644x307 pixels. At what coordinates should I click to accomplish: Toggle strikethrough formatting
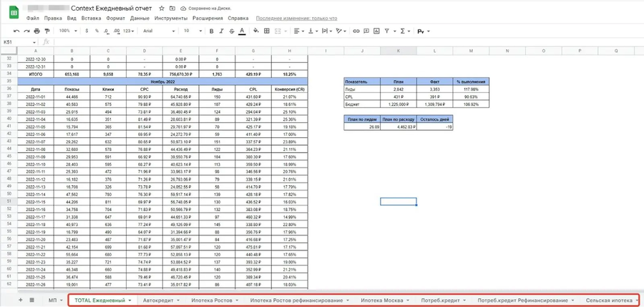pyautogui.click(x=232, y=31)
